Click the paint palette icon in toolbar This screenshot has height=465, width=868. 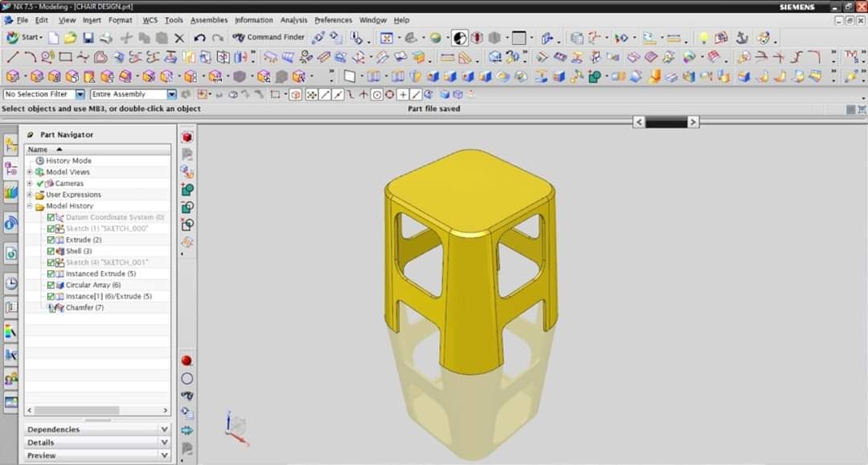[x=764, y=38]
